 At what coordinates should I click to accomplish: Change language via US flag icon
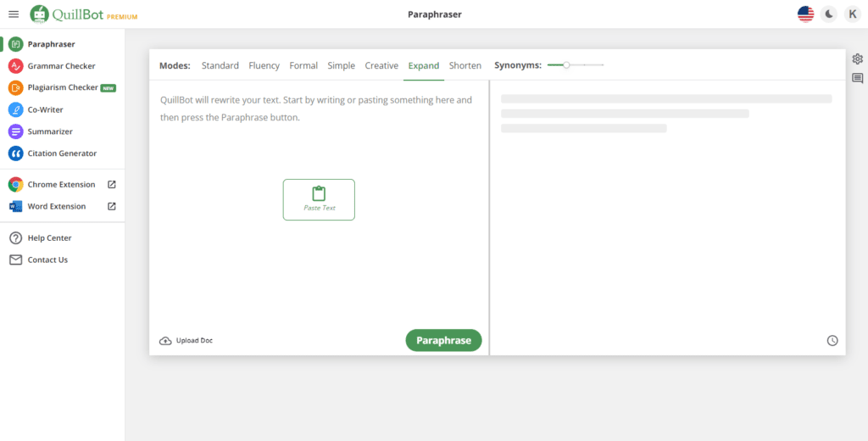point(805,14)
